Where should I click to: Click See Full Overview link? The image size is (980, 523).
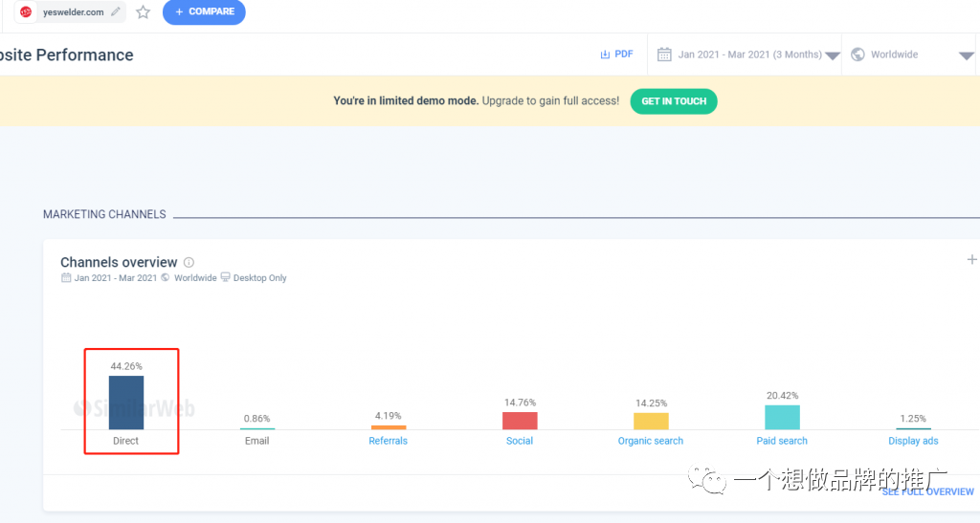[927, 491]
